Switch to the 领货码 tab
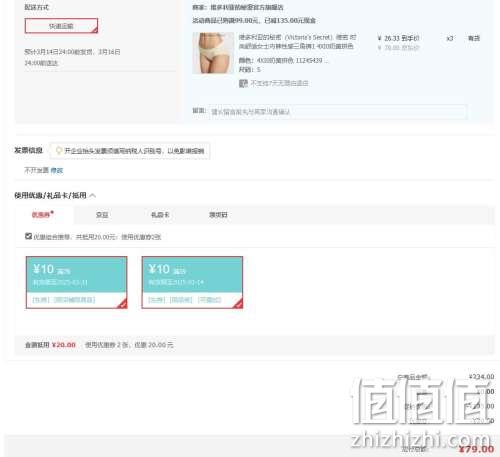Screen dimensions: 500x457 click(218, 215)
